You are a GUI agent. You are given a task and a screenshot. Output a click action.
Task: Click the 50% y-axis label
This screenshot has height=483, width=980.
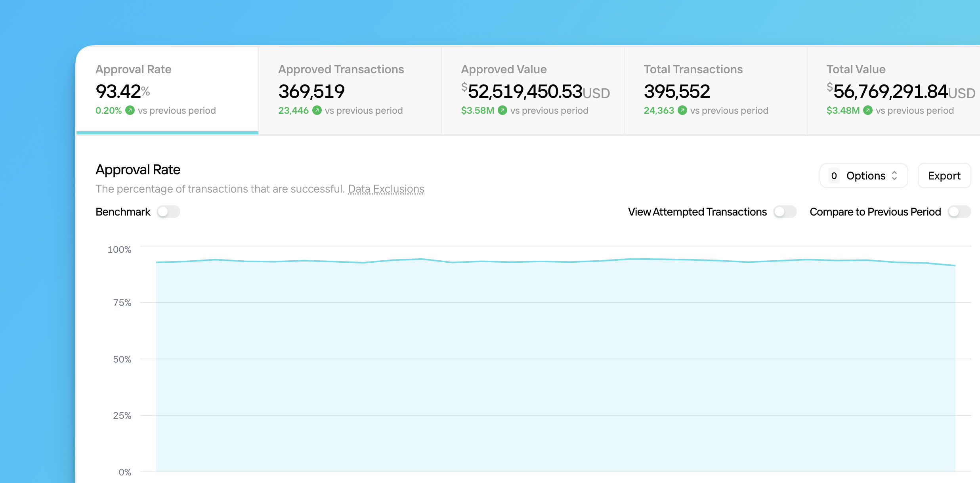click(x=122, y=359)
